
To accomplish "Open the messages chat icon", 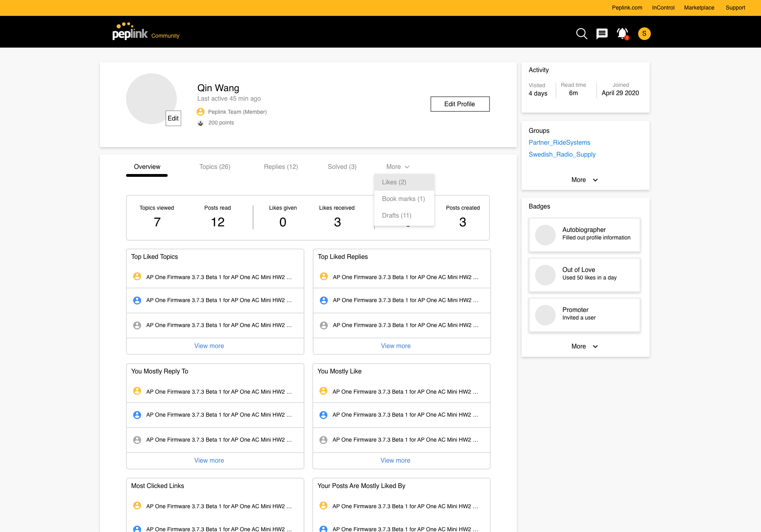I will point(602,34).
